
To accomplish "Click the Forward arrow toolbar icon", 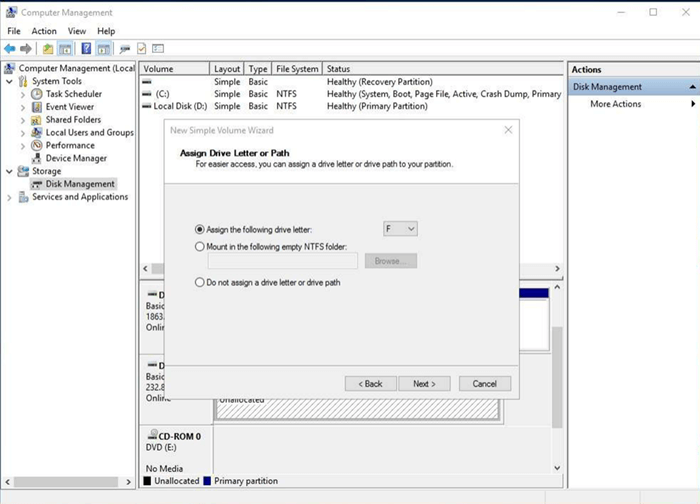I will click(x=27, y=48).
